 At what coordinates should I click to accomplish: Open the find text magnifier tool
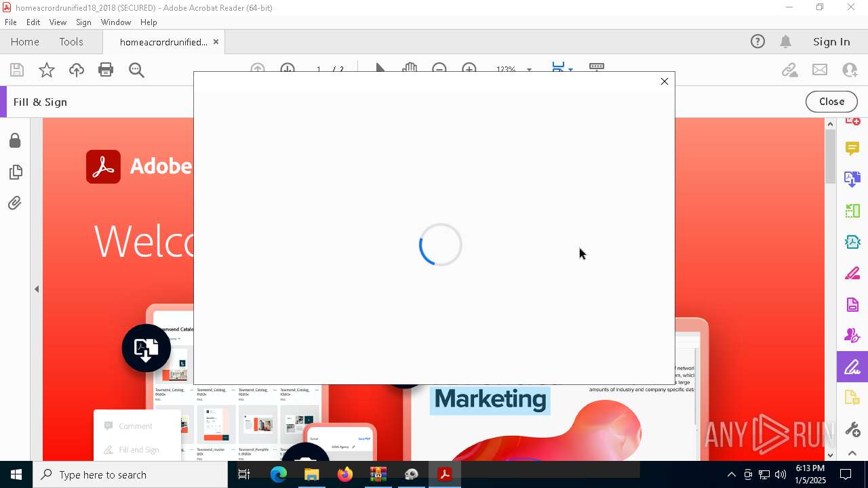pyautogui.click(x=136, y=70)
